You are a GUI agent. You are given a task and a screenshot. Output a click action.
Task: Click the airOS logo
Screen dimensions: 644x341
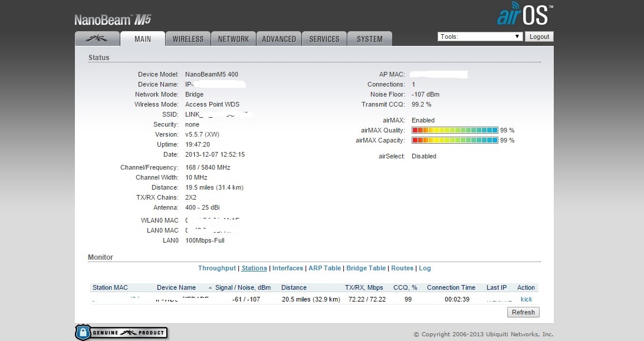525,14
